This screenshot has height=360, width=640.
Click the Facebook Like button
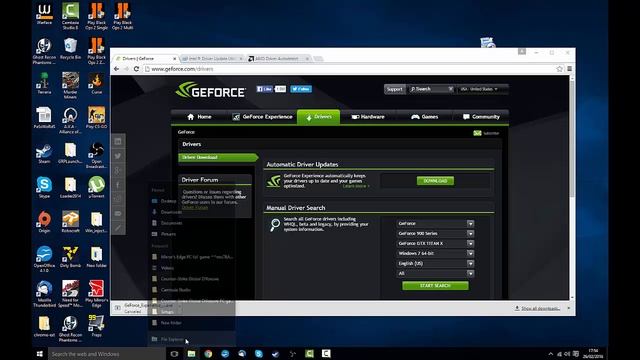[264, 89]
